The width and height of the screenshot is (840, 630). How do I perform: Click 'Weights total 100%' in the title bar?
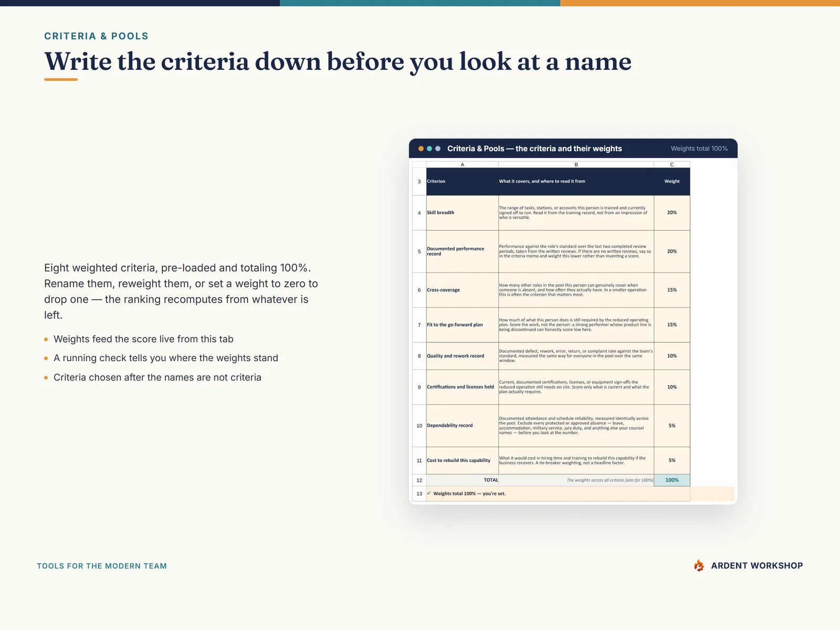pyautogui.click(x=699, y=149)
